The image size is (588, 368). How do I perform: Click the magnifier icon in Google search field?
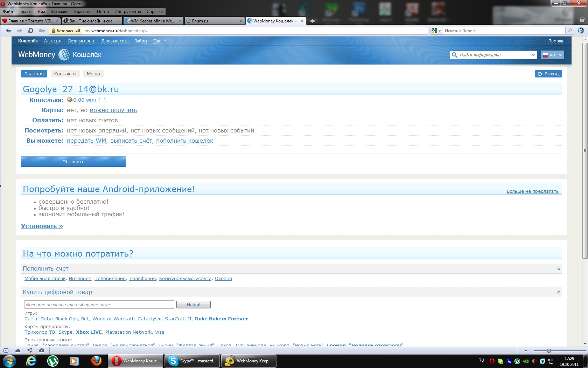(x=570, y=31)
